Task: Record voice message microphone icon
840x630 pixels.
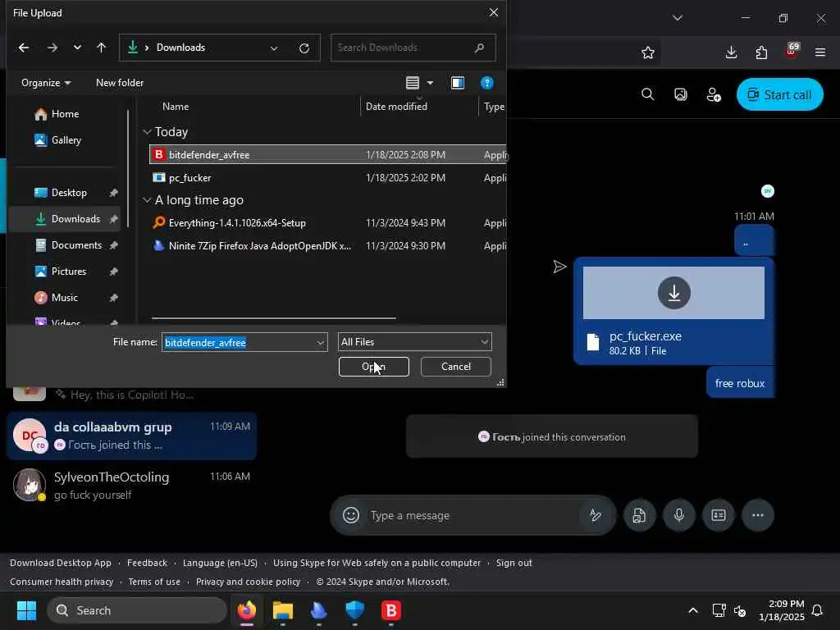Action: pos(678,515)
